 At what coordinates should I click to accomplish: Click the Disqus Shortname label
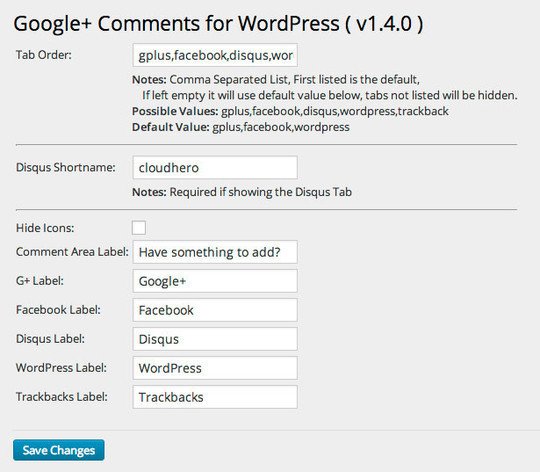point(66,168)
